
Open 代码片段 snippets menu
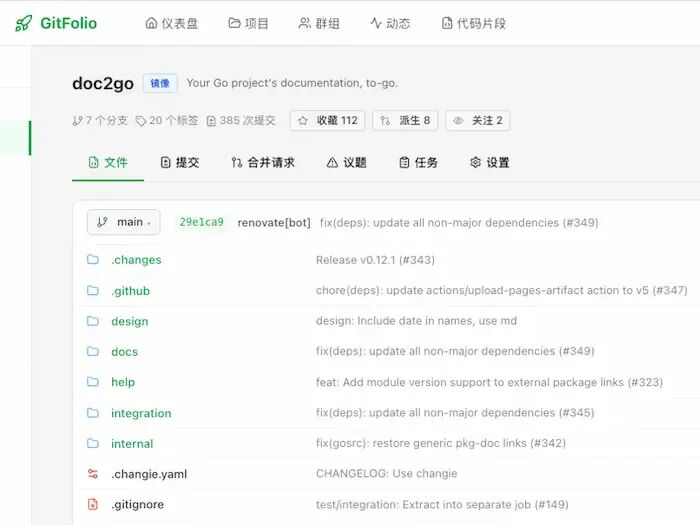click(x=474, y=23)
